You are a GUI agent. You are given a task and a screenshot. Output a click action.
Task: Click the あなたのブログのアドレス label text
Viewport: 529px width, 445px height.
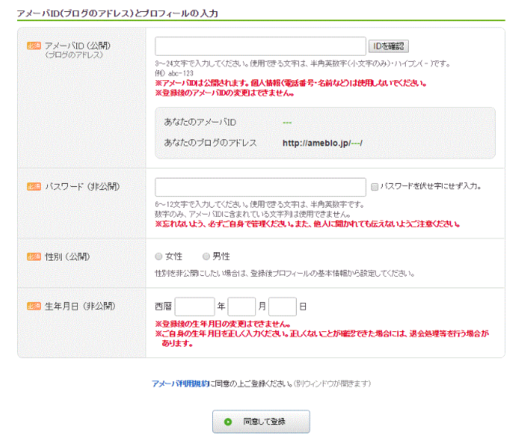click(x=210, y=143)
